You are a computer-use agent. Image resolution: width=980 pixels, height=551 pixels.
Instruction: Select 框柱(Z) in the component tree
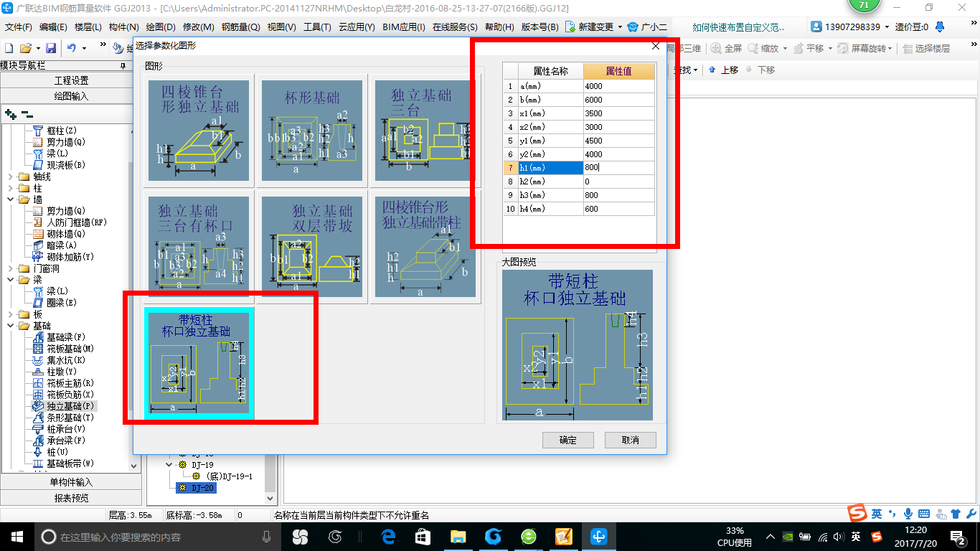pos(61,131)
